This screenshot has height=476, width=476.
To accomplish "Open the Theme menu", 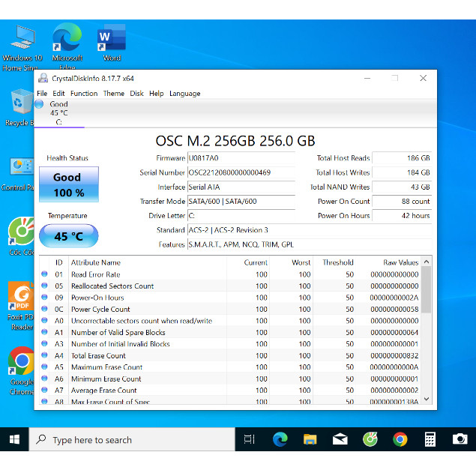I will [114, 94].
